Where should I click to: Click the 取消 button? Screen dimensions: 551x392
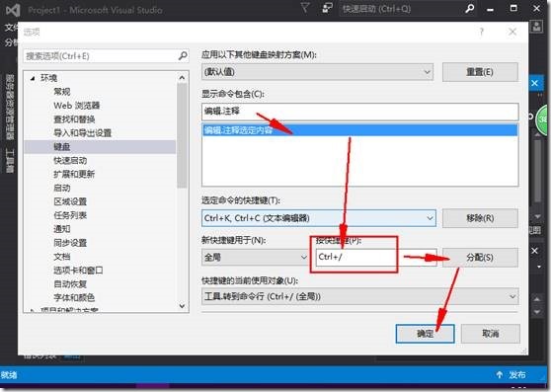click(491, 334)
